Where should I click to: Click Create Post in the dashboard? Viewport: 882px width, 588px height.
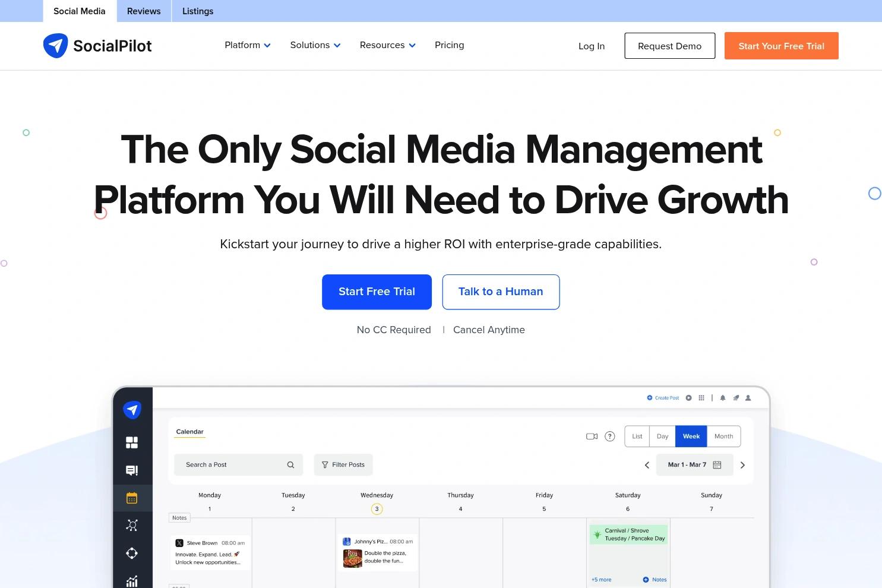[x=663, y=398]
